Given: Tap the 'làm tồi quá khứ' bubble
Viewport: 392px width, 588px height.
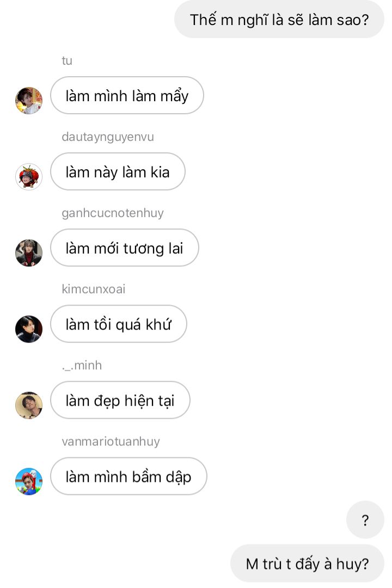Looking at the screenshot, I should [118, 324].
